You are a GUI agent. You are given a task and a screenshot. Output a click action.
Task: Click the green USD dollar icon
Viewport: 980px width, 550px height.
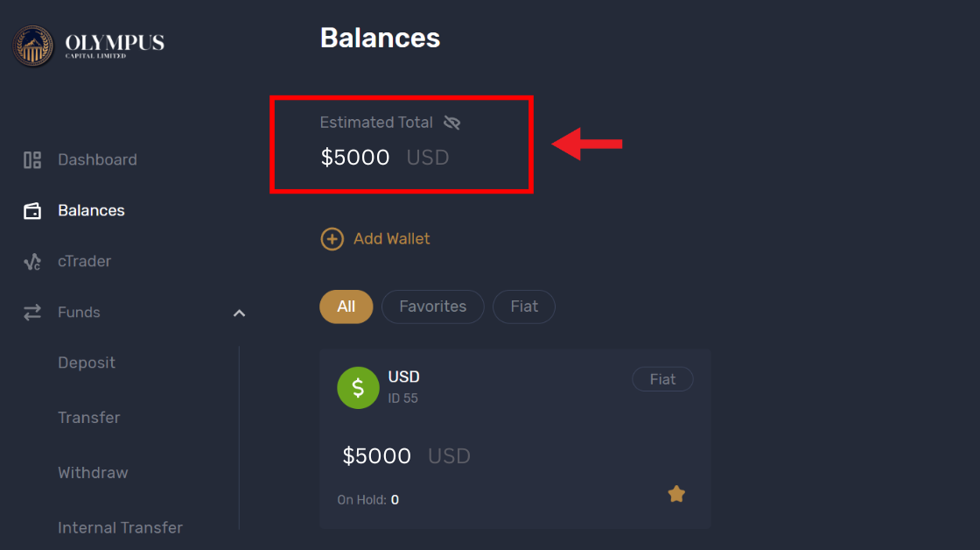pyautogui.click(x=358, y=387)
